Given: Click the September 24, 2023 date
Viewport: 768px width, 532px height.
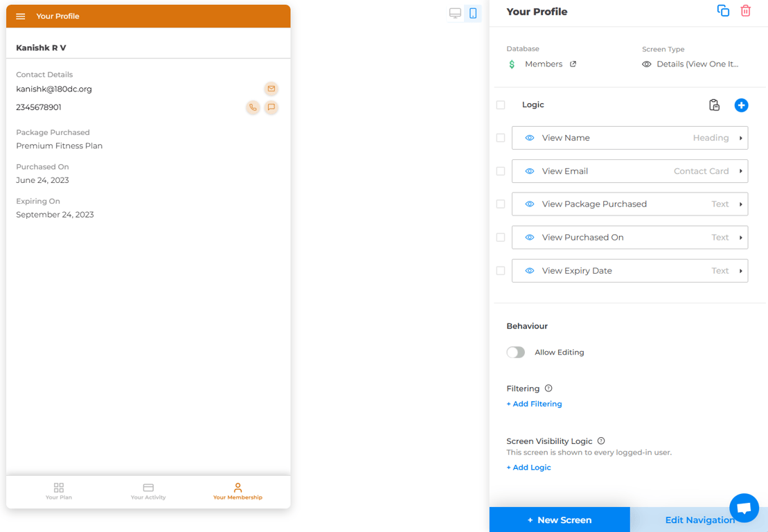Looking at the screenshot, I should [55, 215].
